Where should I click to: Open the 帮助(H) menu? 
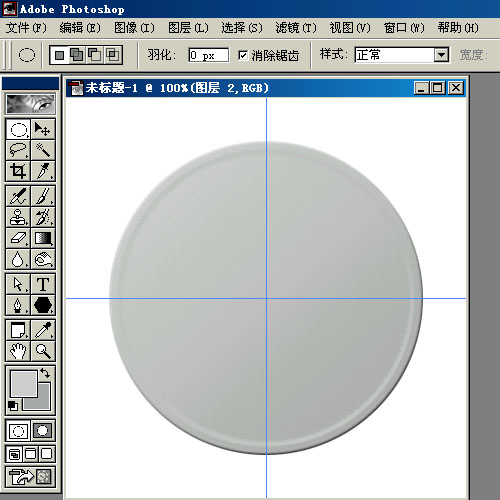point(458,28)
